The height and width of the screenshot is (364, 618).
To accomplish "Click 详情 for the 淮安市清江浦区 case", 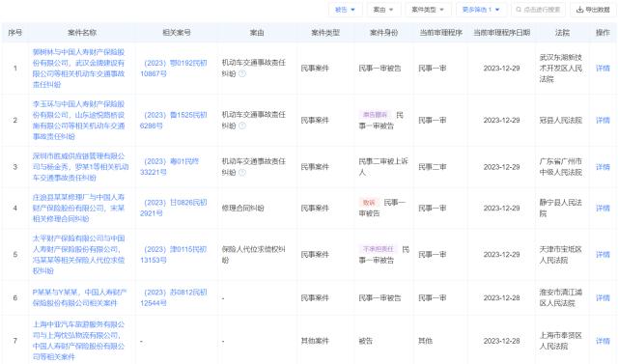I will coord(603,297).
